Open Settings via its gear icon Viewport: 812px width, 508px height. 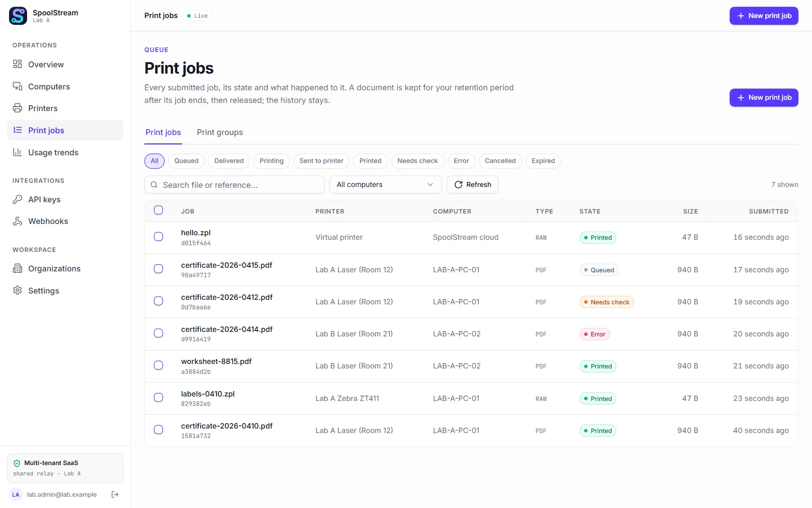(18, 290)
